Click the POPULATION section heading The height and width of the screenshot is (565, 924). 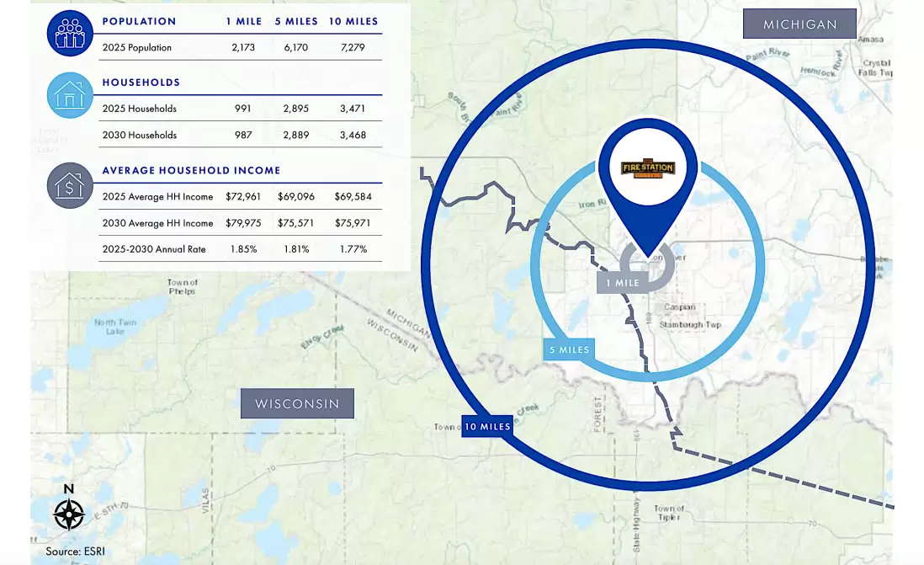tap(139, 21)
